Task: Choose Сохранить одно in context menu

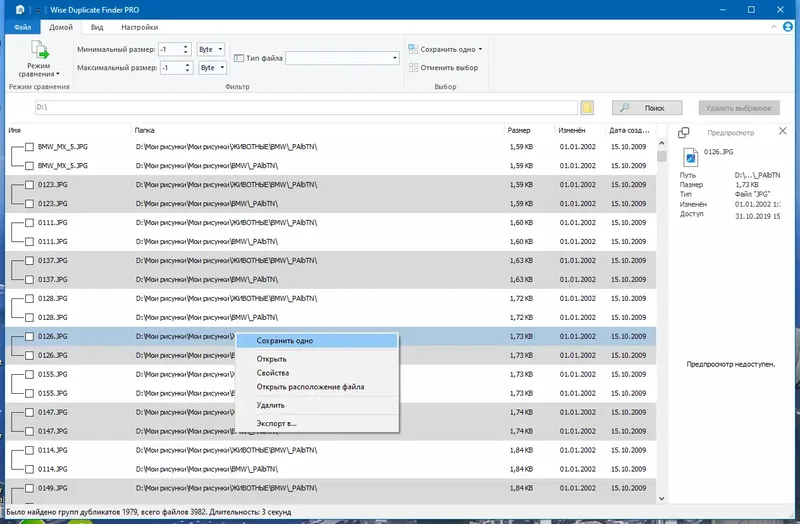Action: tap(317, 341)
